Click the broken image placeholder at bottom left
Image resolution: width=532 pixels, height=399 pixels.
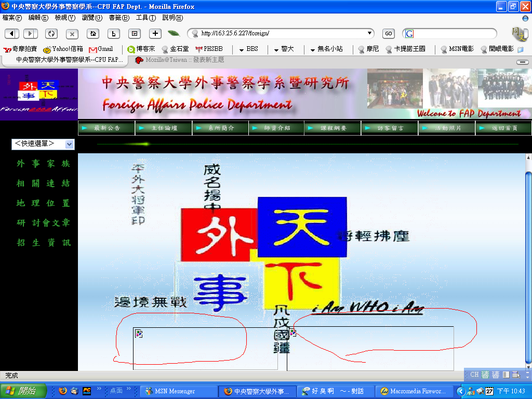coord(139,334)
